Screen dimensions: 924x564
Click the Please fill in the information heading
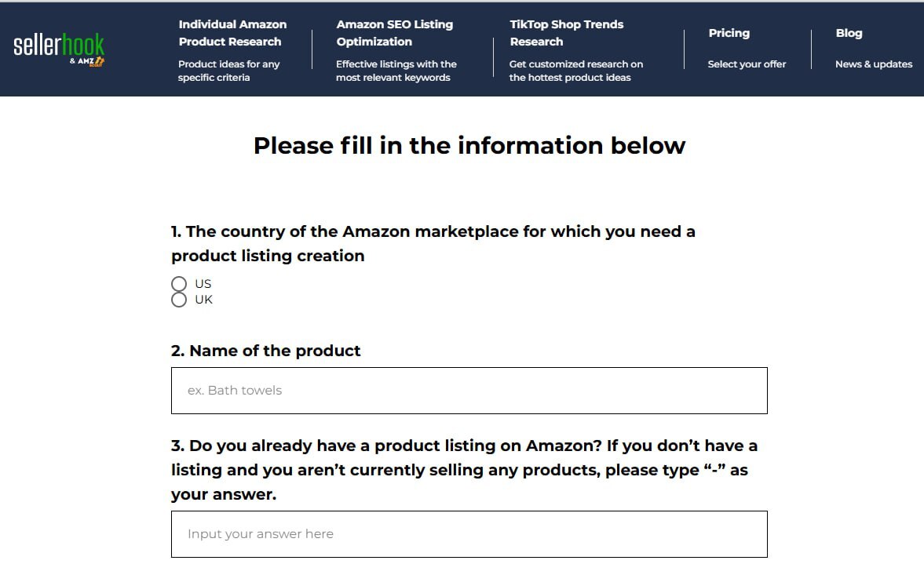469,146
